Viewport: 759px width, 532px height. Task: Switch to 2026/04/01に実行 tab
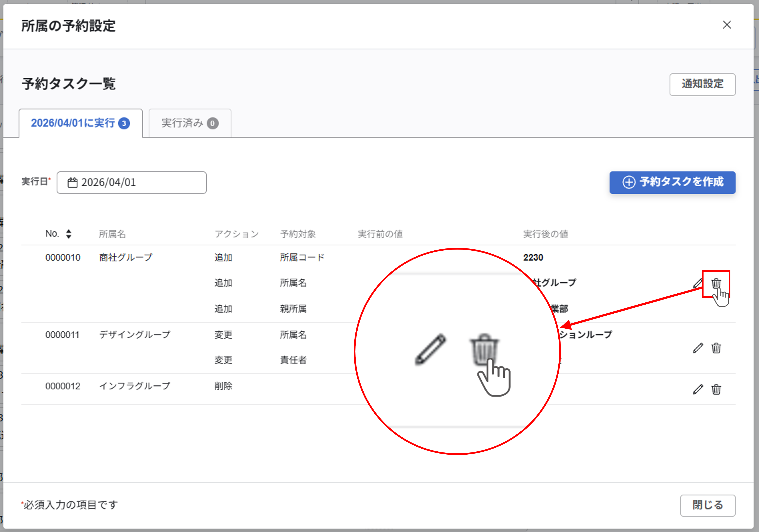pos(80,123)
